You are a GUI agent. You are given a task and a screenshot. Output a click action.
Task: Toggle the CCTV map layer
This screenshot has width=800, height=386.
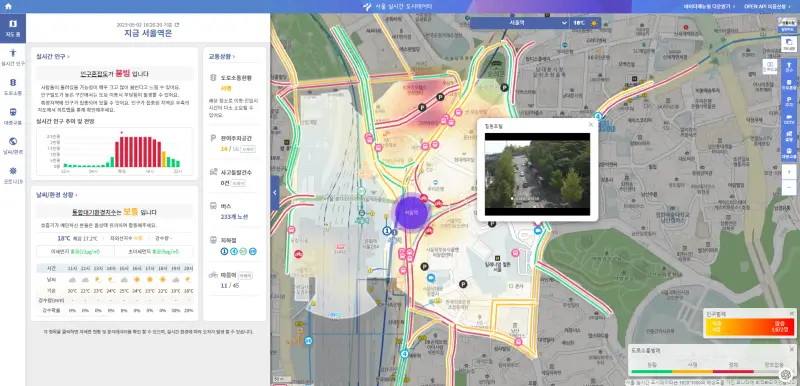[x=789, y=119]
